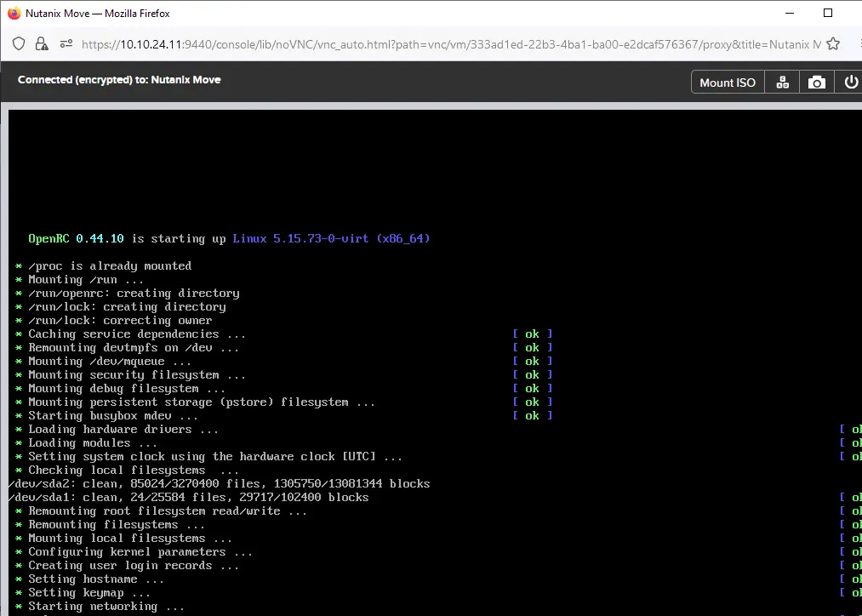Click the 'Remounting filesystems ...' console line
Screen dimensions: 862x616
click(117, 525)
